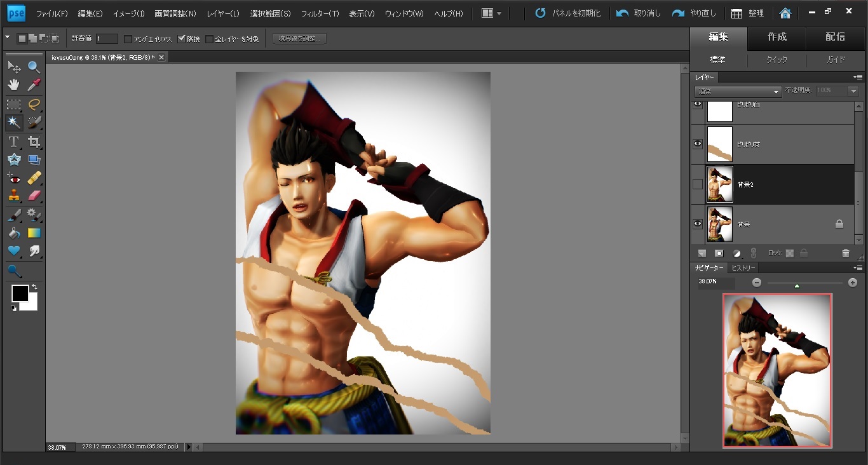The height and width of the screenshot is (465, 868).
Task: Select the Rectangular Marquee tool
Action: click(x=13, y=104)
